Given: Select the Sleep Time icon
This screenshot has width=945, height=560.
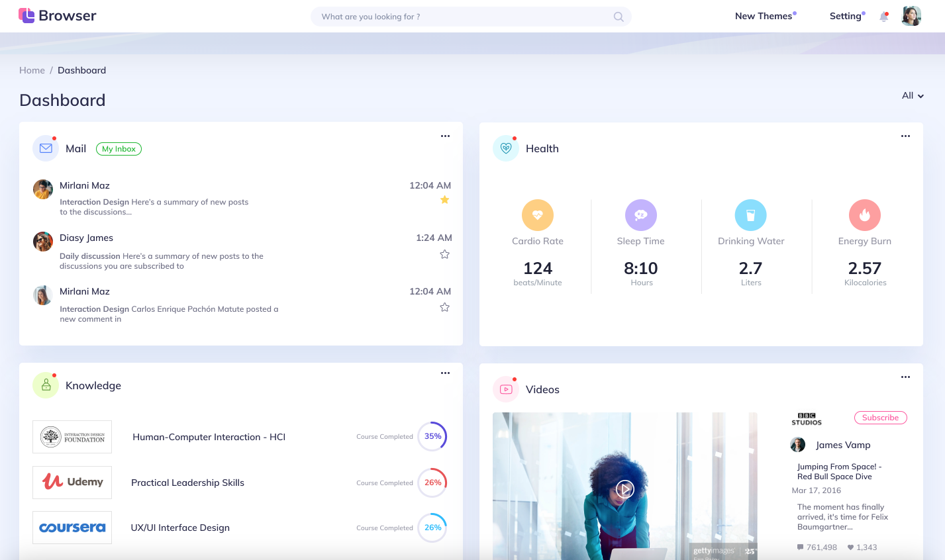Looking at the screenshot, I should pyautogui.click(x=640, y=215).
